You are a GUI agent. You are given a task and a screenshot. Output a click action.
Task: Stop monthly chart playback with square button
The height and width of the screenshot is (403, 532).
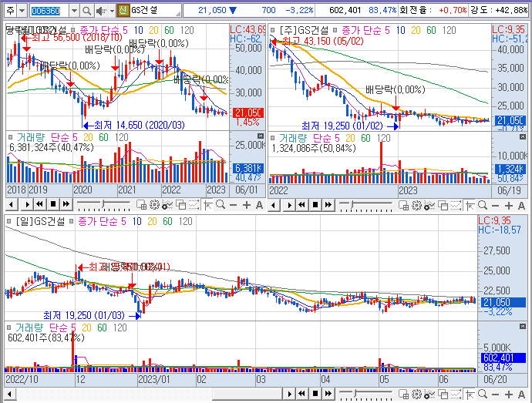53,204
